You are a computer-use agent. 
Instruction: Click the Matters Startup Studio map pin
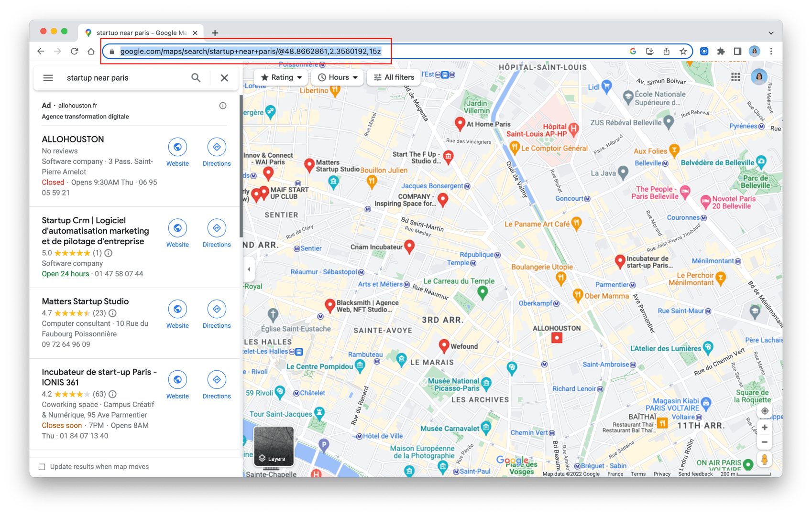click(x=309, y=165)
